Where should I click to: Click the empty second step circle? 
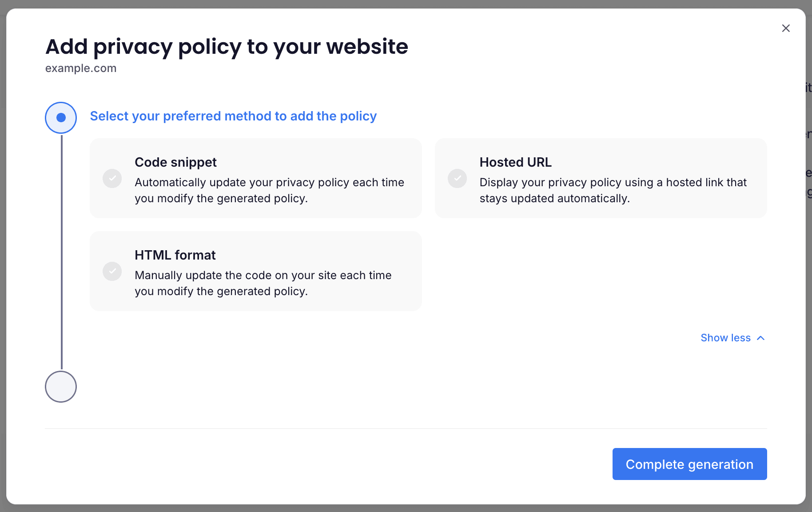coord(61,387)
